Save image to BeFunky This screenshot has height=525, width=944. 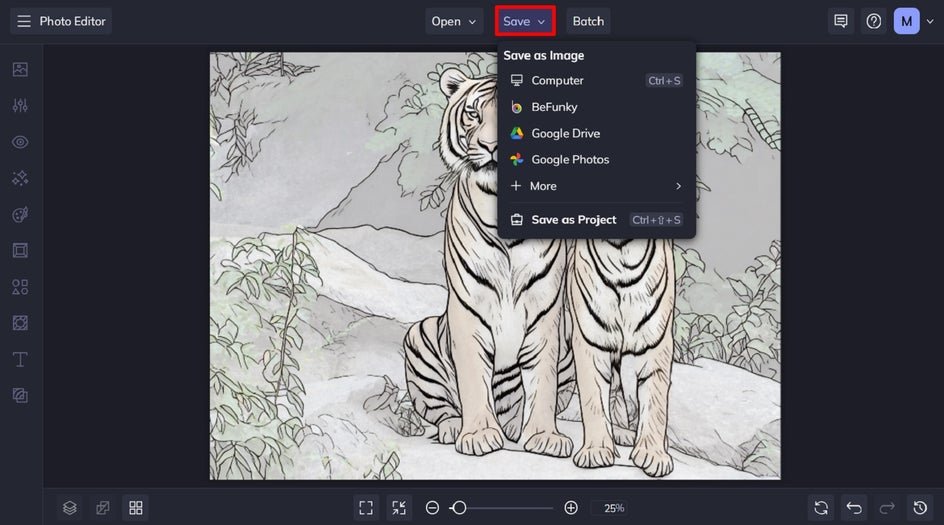point(596,107)
